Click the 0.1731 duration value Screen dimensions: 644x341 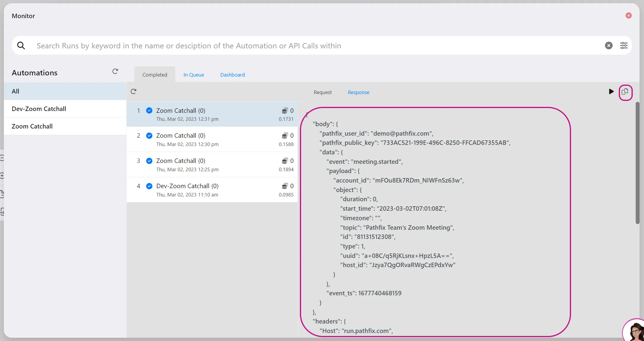286,119
